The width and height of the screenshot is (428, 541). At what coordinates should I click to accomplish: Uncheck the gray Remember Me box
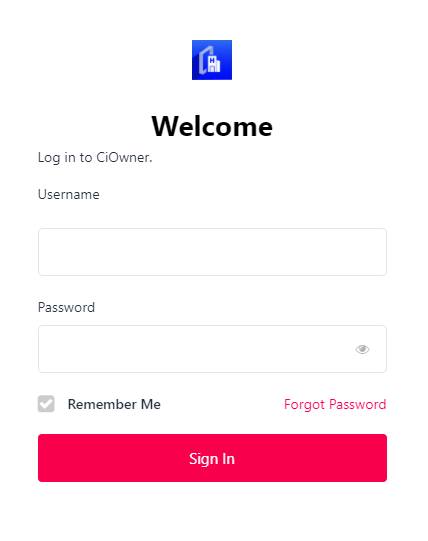(46, 404)
